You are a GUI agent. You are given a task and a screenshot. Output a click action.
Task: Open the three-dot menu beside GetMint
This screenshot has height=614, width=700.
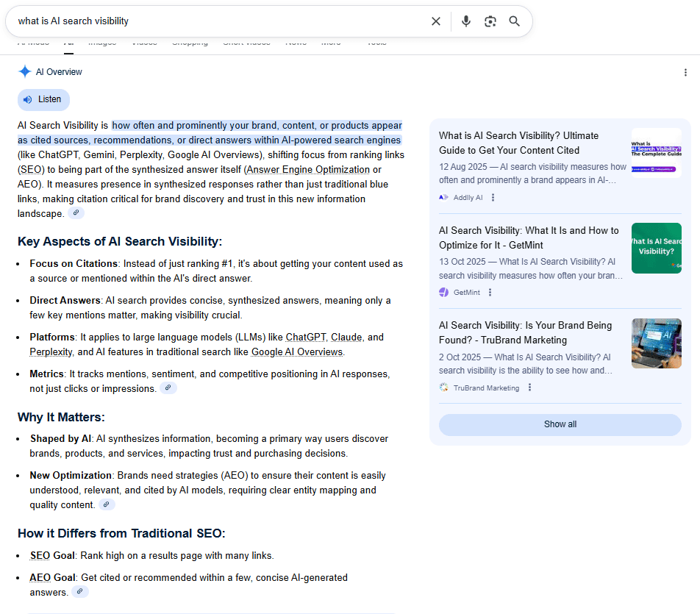491,292
